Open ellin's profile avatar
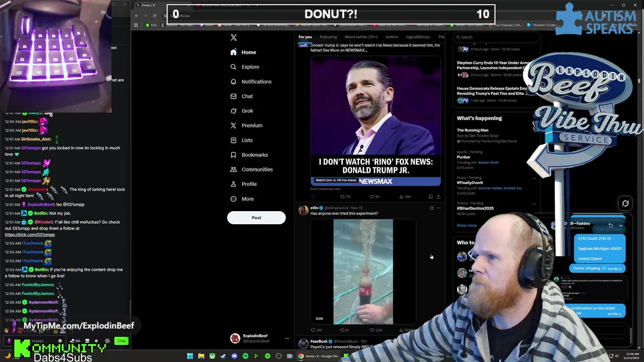The image size is (644, 362). (303, 210)
